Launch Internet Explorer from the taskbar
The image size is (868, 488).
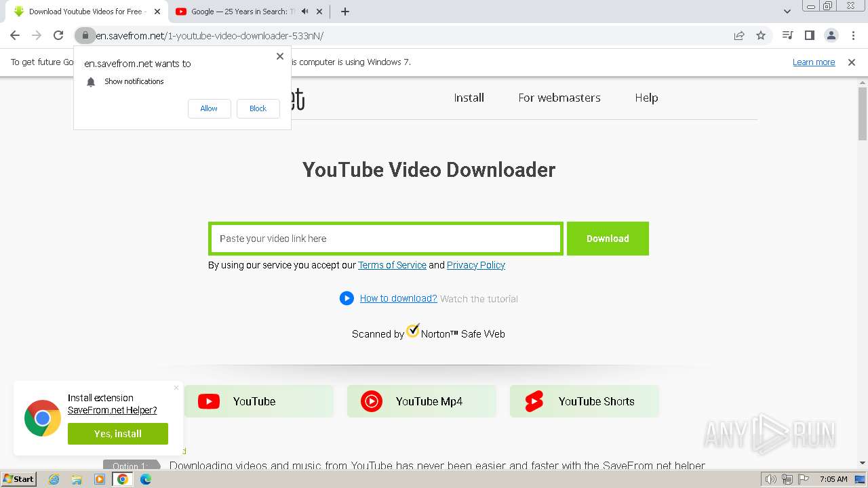(x=54, y=479)
